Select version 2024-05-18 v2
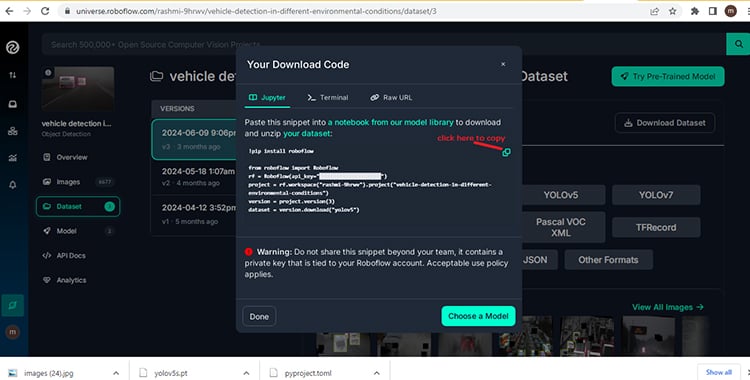 click(x=194, y=177)
